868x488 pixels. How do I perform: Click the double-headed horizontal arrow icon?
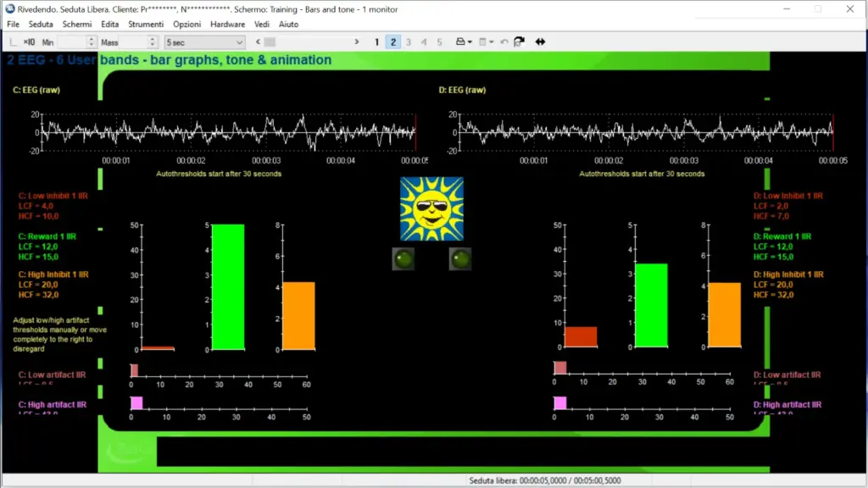(540, 42)
